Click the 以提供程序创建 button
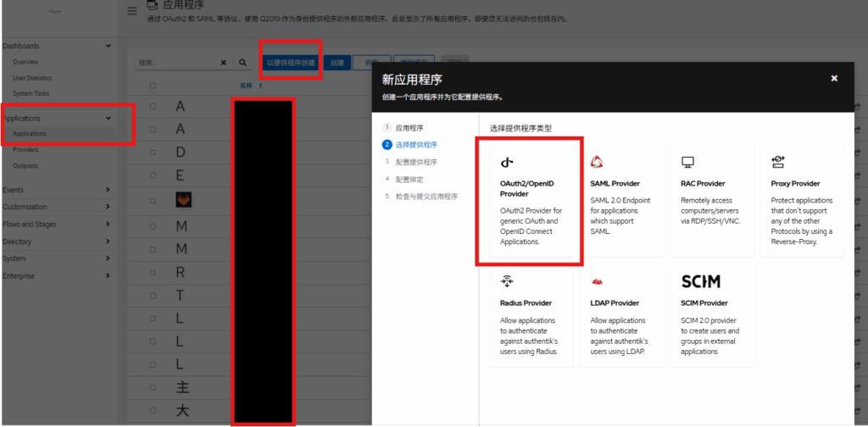Viewport: 868px width, 427px height. (x=291, y=63)
